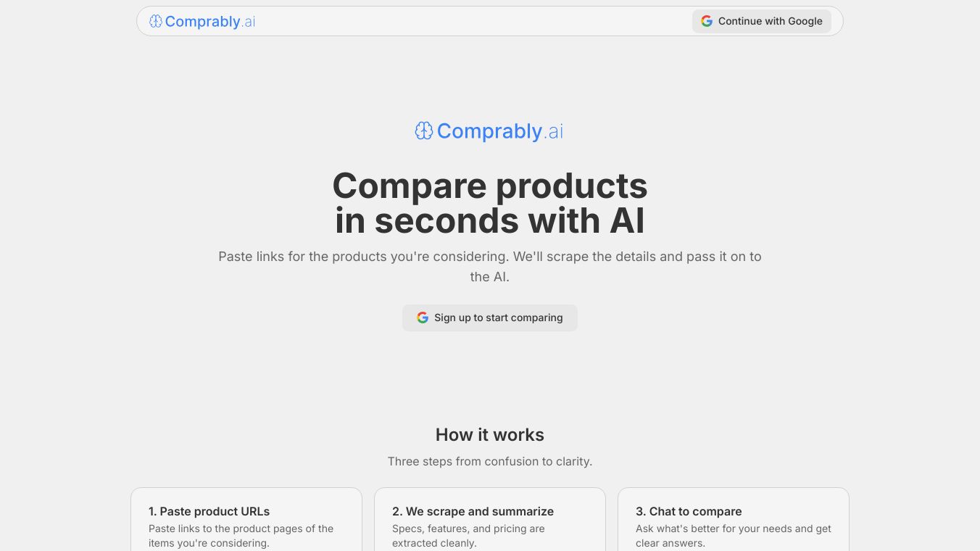The image size is (980, 551).
Task: Click the "How it works" section heading
Action: pyautogui.click(x=490, y=434)
